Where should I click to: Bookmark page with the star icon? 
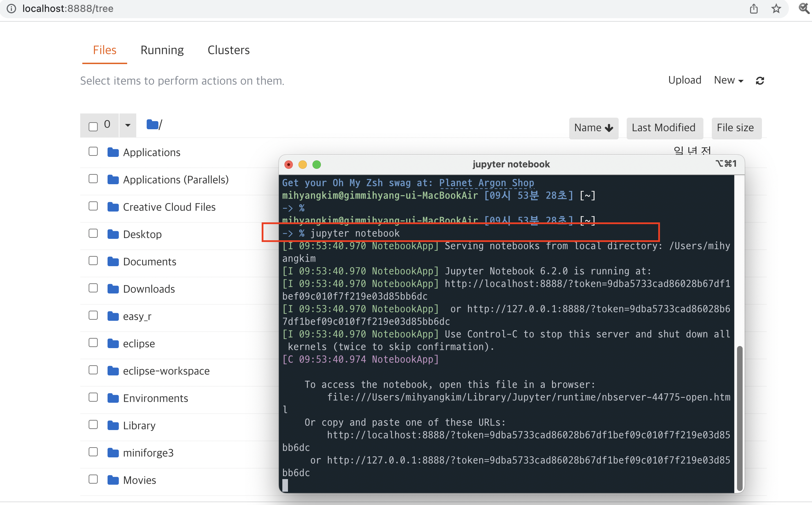pos(776,8)
